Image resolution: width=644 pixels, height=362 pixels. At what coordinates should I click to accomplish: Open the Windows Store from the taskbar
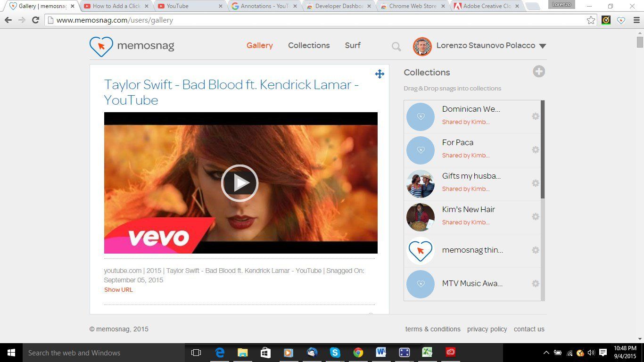266,353
